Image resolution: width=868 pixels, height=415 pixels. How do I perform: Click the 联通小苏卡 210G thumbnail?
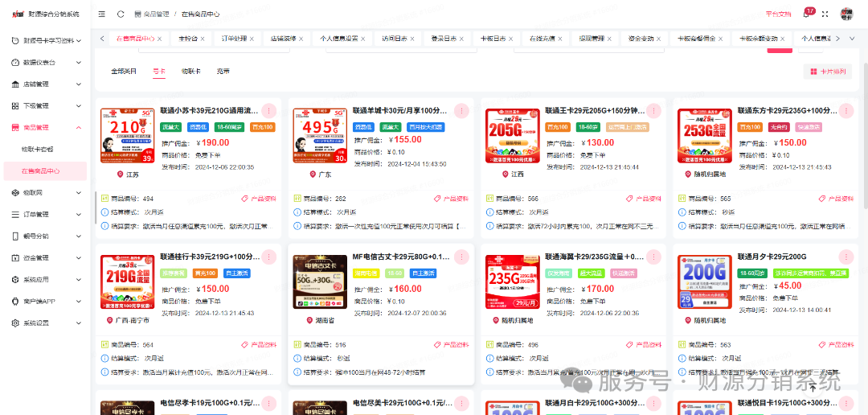(127, 136)
